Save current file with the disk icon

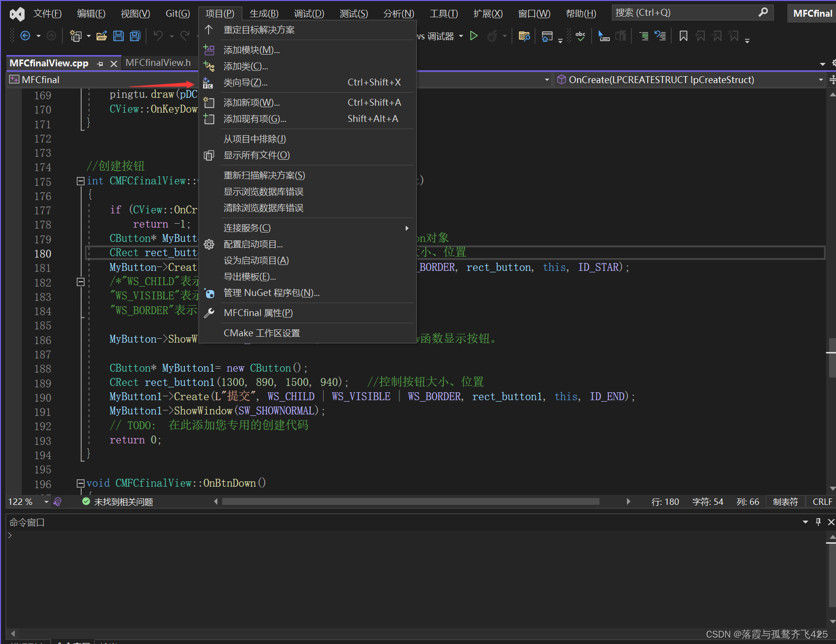click(119, 36)
